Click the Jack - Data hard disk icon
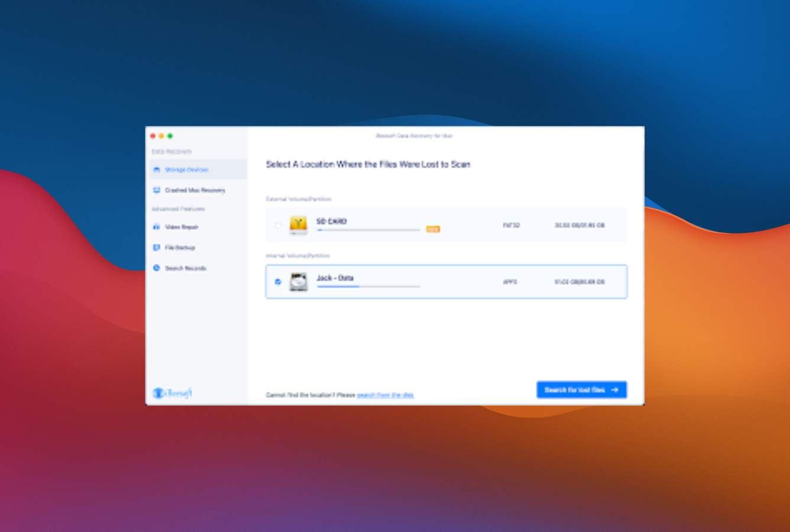Screen dimensions: 790x532 [299, 282]
